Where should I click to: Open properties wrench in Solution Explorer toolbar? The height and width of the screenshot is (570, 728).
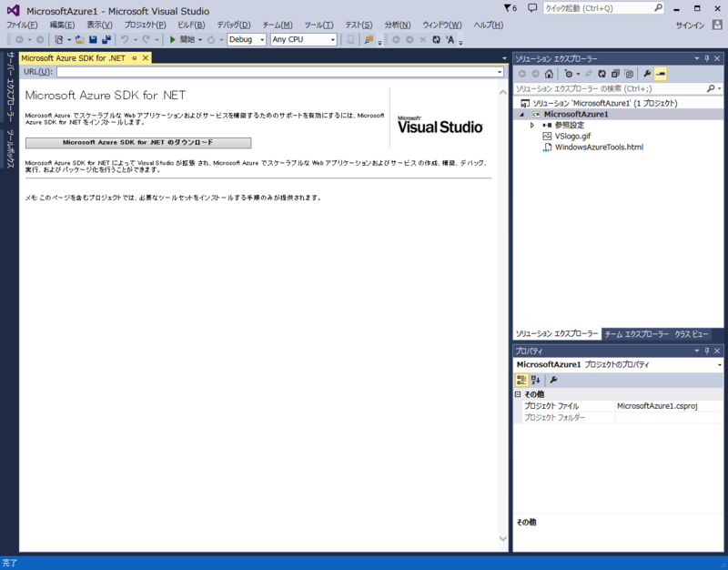[x=647, y=74]
